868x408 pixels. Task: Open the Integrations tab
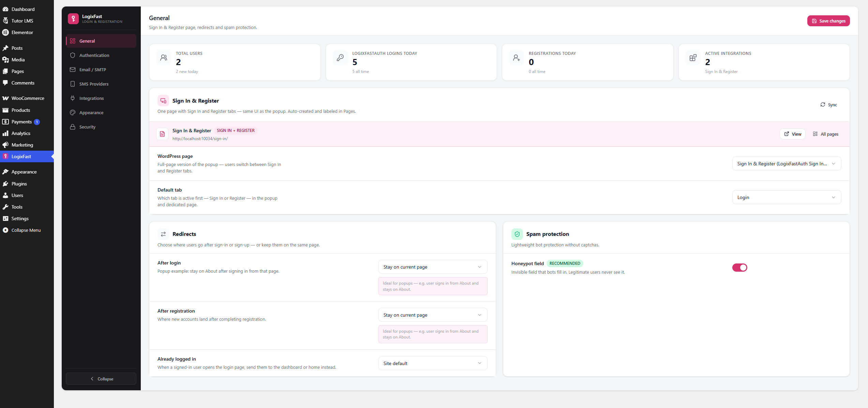tap(101, 98)
